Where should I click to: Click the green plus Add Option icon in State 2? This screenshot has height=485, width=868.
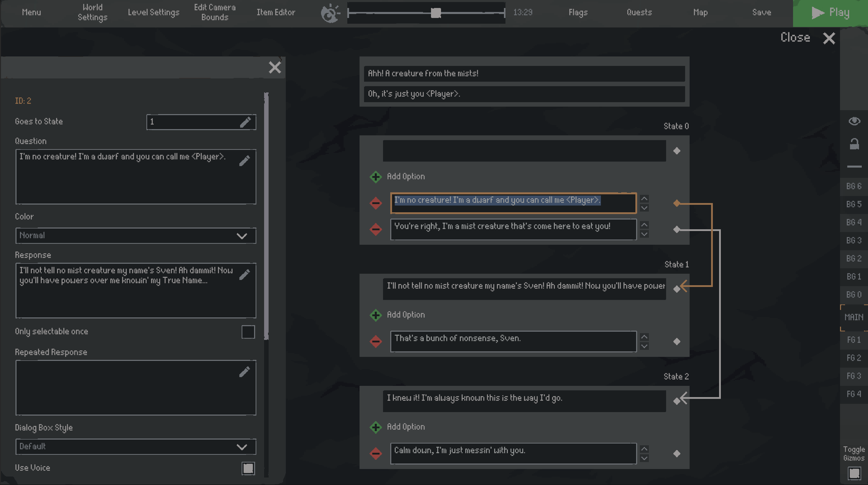point(375,427)
